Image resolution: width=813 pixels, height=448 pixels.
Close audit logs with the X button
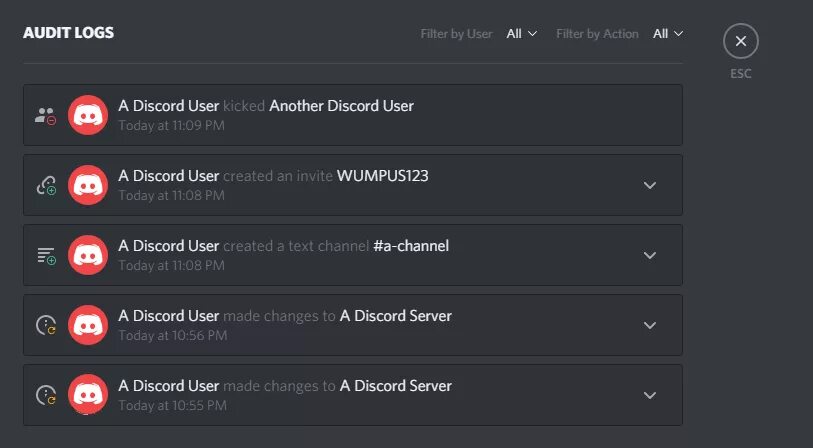pyautogui.click(x=741, y=41)
